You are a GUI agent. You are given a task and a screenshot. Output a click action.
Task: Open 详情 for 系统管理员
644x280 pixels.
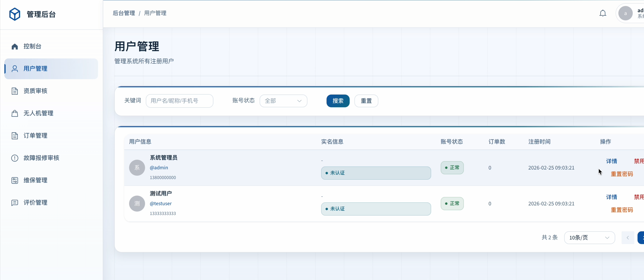[x=611, y=161]
